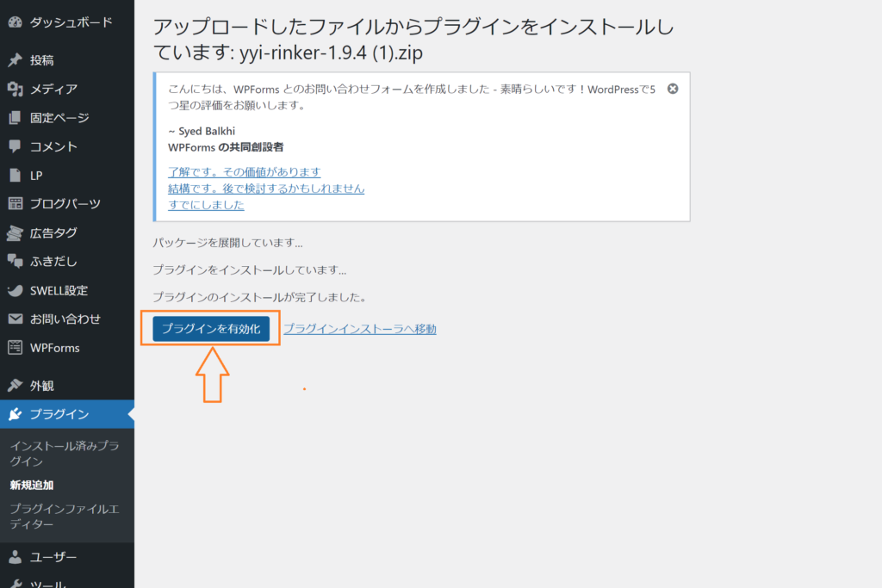Open お問い合わせ menu item

(67, 319)
